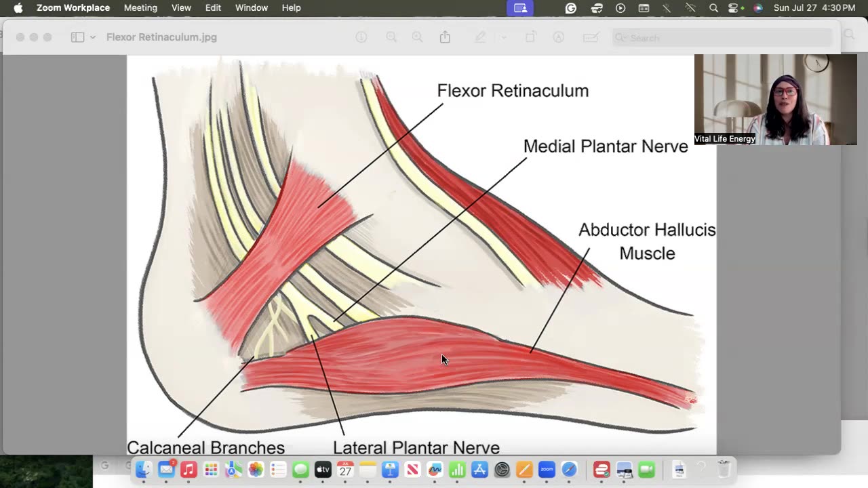Open the Window menu
The image size is (868, 488).
[252, 7]
